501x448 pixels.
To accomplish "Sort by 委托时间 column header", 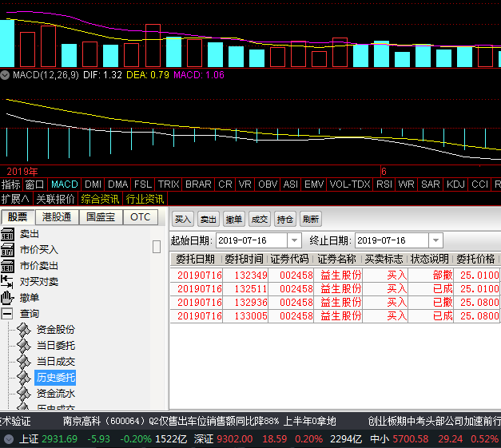I will pyautogui.click(x=245, y=259).
